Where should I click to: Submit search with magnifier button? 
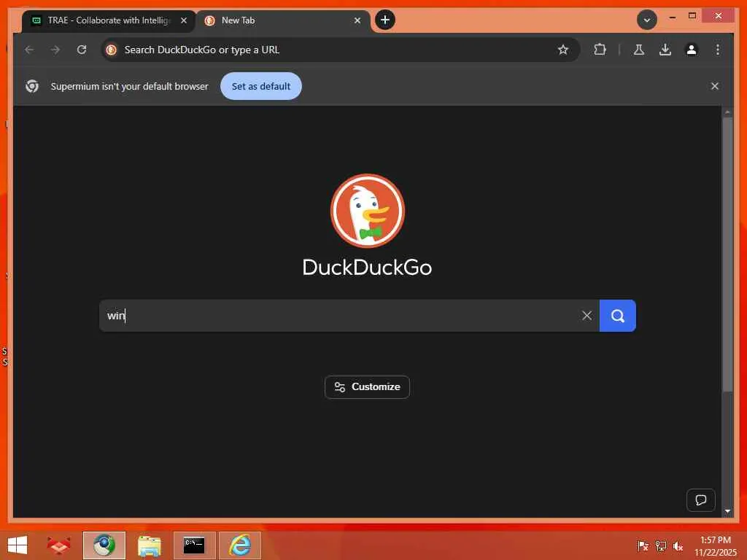click(617, 316)
